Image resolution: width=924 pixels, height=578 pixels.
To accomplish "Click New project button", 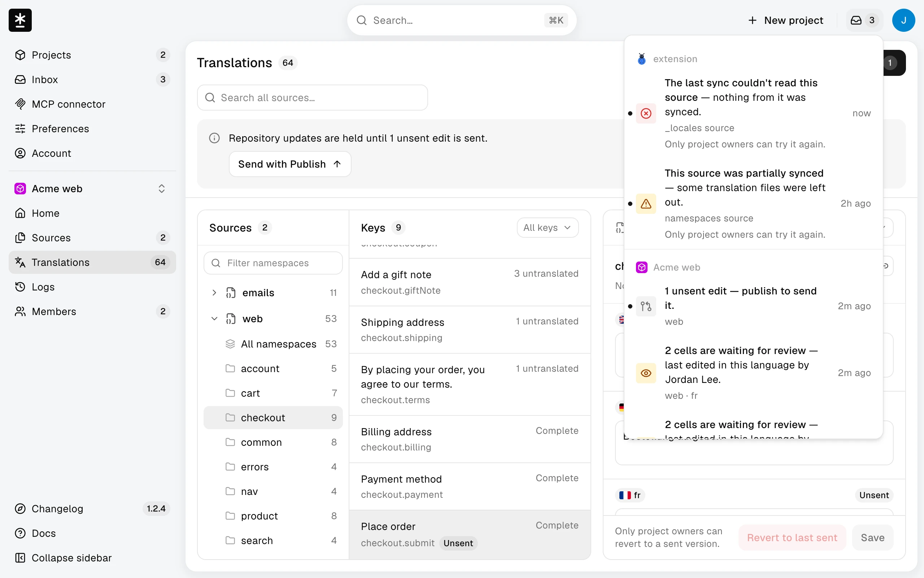I will [786, 20].
